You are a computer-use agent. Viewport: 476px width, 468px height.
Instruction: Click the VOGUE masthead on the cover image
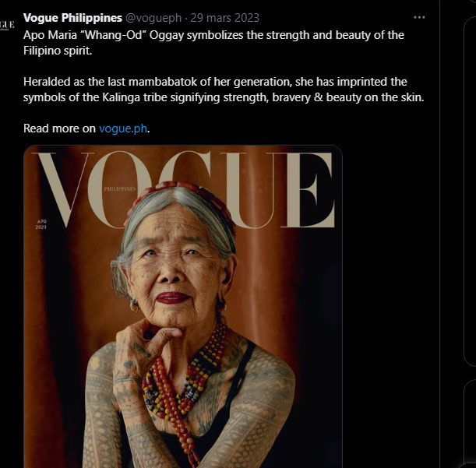185,190
